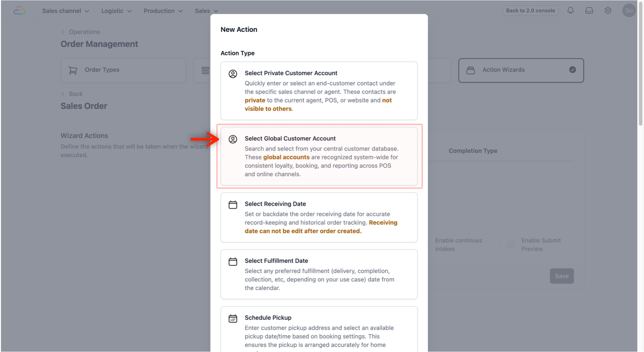
Task: Expand the Sales menu
Action: tap(206, 11)
